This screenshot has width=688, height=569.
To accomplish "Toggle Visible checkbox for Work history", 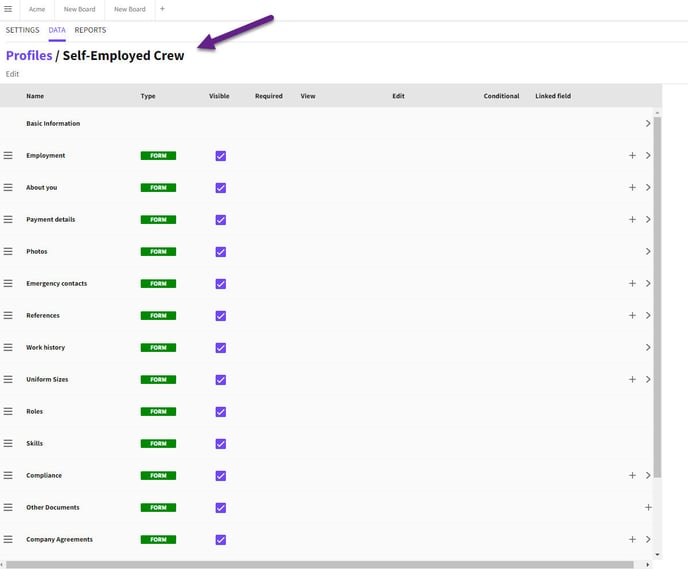I will [221, 348].
